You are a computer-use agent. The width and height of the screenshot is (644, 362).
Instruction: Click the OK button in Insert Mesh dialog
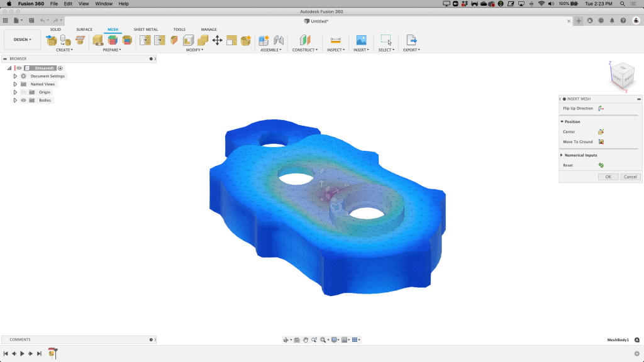(x=608, y=177)
